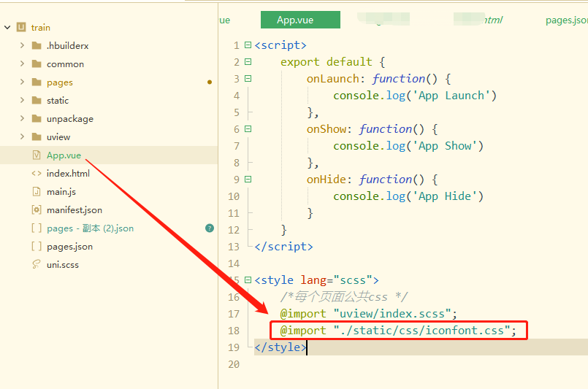Viewport: 588px width, 389px height.
Task: Click line number 14 in the gutter
Action: 234,263
